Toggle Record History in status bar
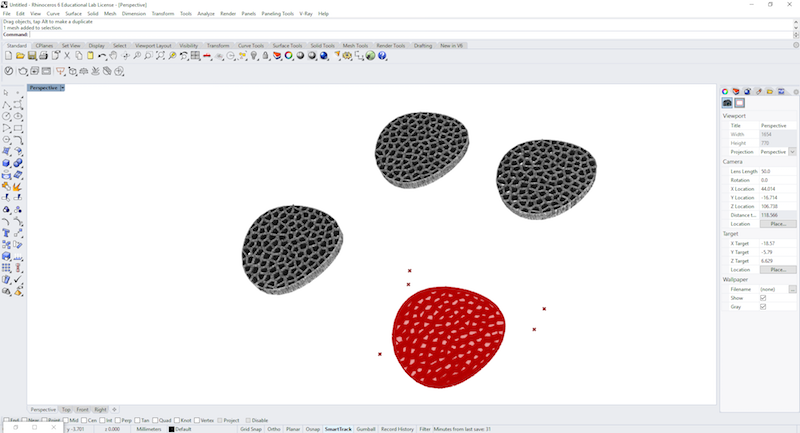Viewport: 800px width, 433px height. [397, 429]
